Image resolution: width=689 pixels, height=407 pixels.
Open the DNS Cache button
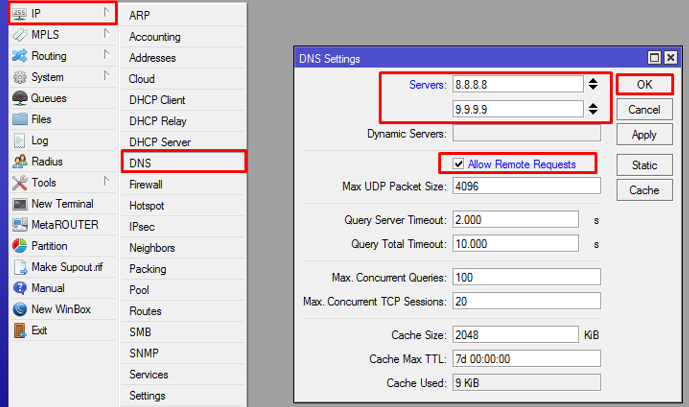645,190
